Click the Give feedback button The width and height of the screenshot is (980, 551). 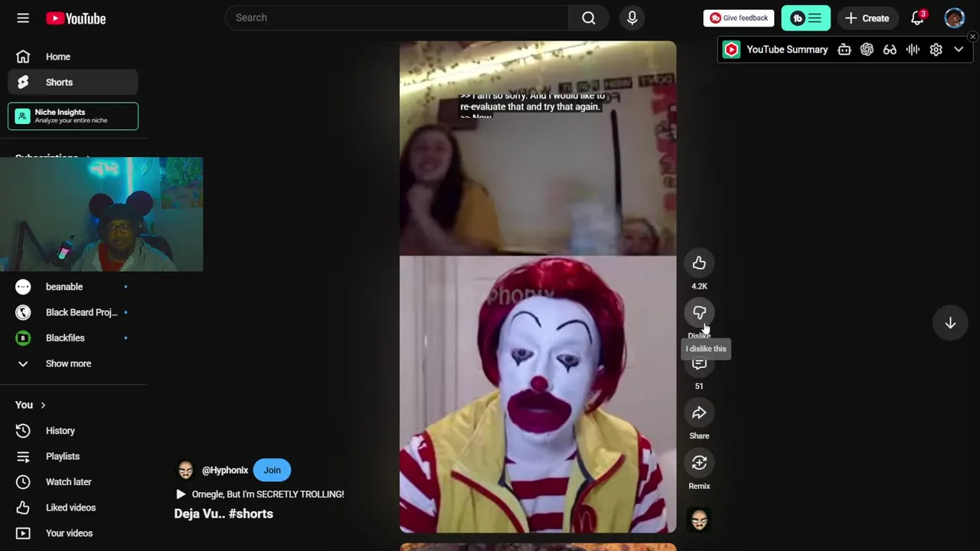pyautogui.click(x=739, y=18)
